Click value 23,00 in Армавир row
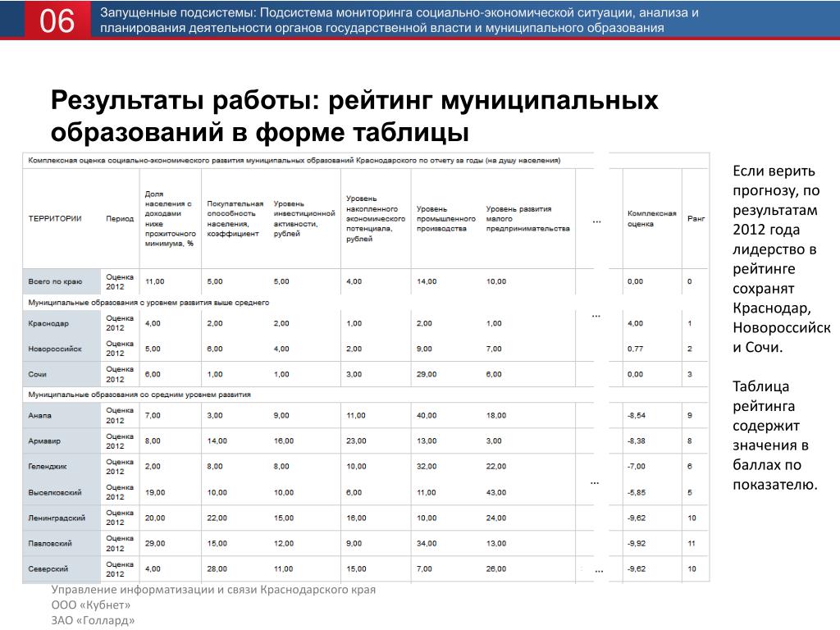Screen dimensions: 840x630 [356, 441]
